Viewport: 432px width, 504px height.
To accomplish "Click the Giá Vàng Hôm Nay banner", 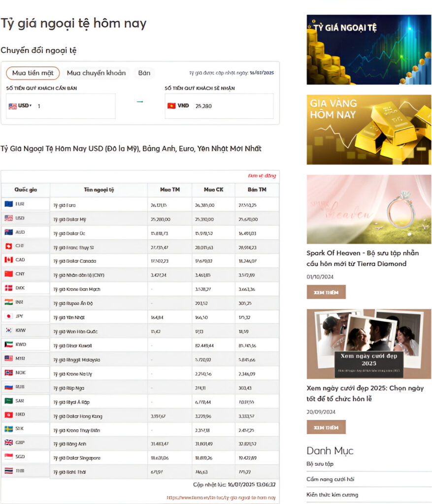I will pyautogui.click(x=368, y=129).
